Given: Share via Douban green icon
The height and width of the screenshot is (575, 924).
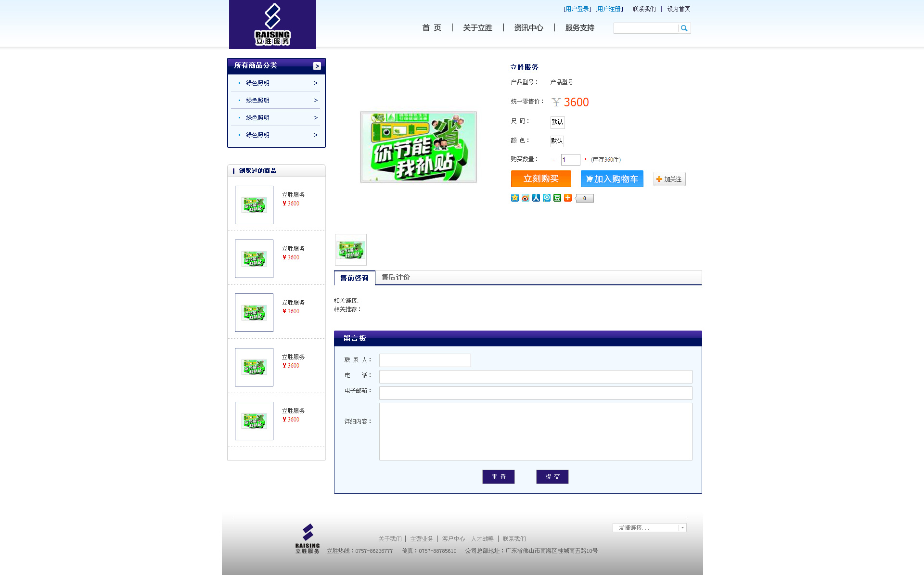Looking at the screenshot, I should 557,198.
